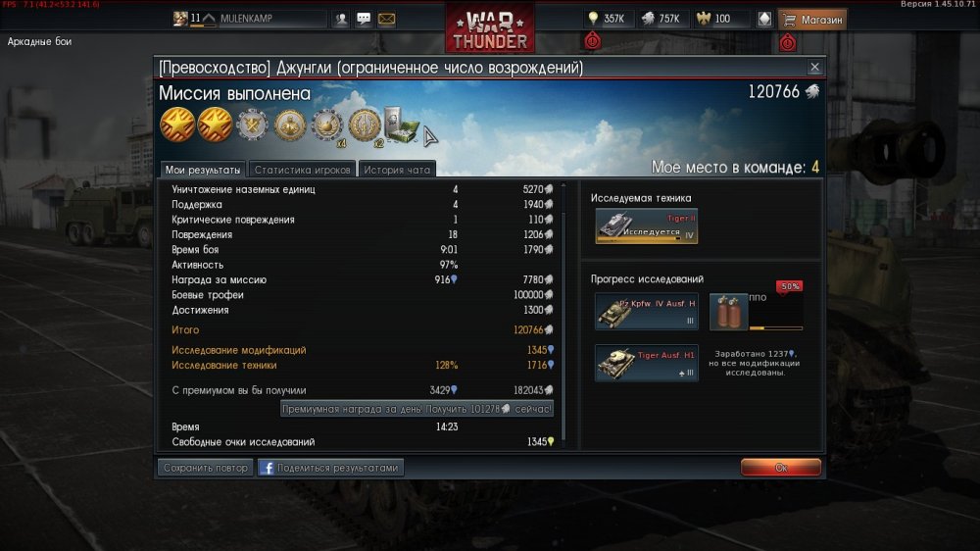Viewport: 980px width, 551px height.
Task: Open the friends contacts icon
Action: (341, 19)
